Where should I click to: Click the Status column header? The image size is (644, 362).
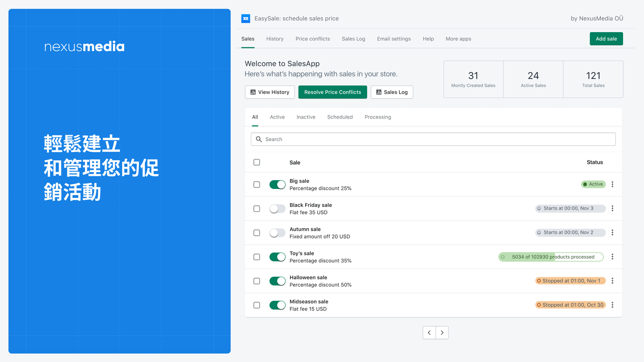point(594,162)
